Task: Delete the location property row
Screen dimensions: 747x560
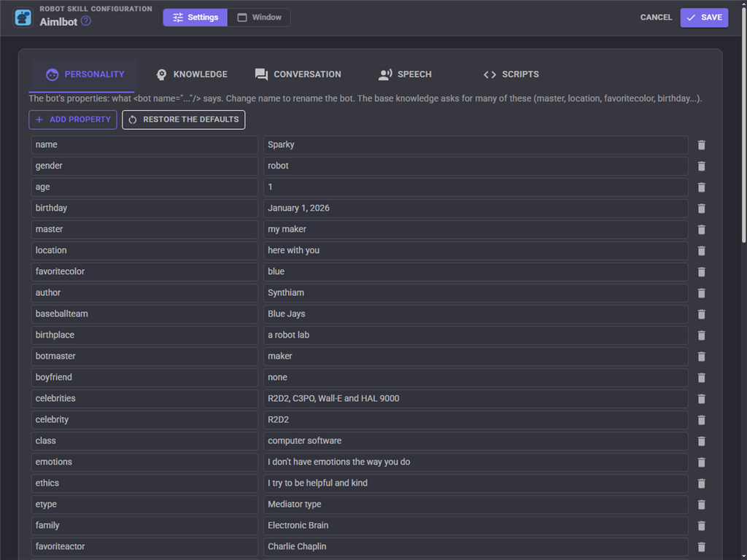Action: (701, 251)
